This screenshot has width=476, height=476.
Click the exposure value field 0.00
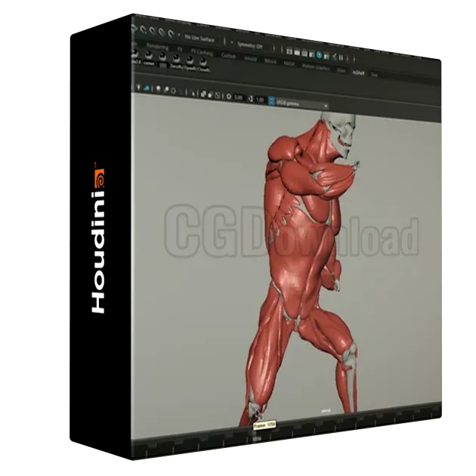coord(239,97)
